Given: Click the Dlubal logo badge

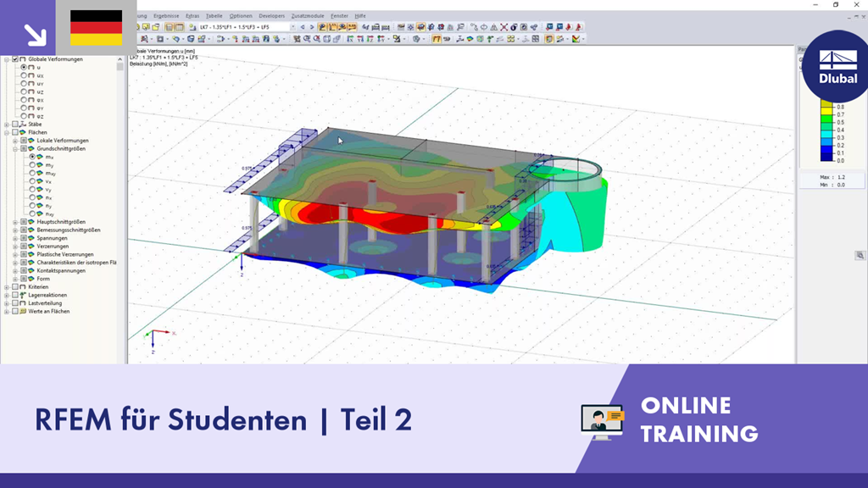Looking at the screenshot, I should [x=838, y=66].
